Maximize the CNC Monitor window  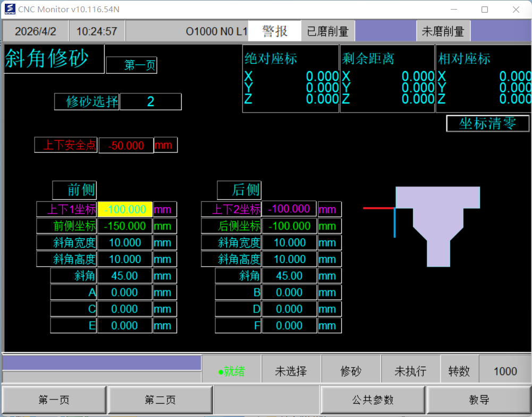coord(484,10)
